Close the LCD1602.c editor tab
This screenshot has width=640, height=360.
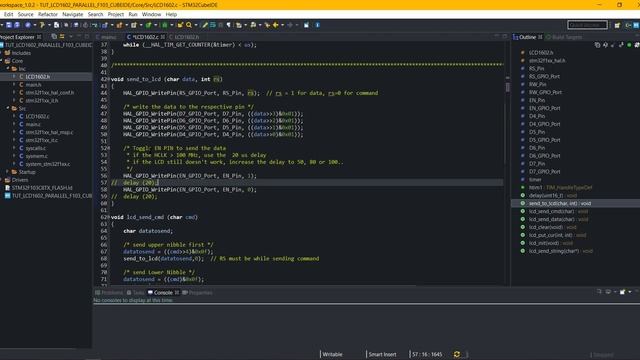[162, 37]
